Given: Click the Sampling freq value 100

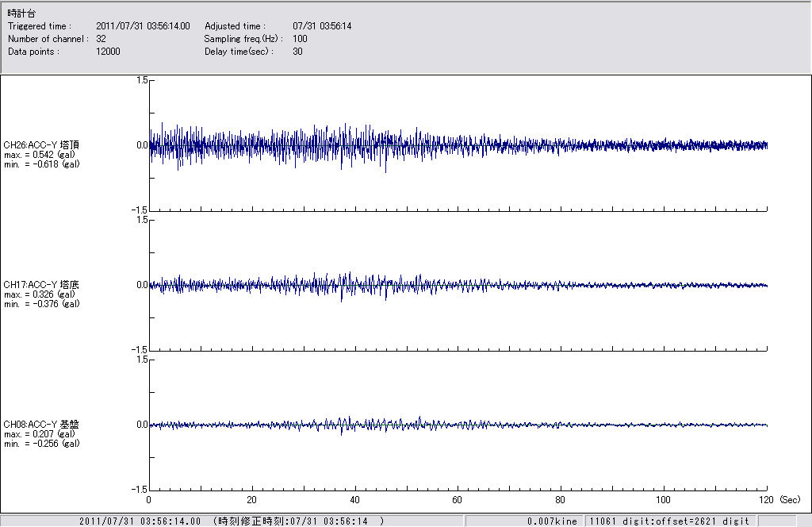Looking at the screenshot, I should click(x=300, y=39).
